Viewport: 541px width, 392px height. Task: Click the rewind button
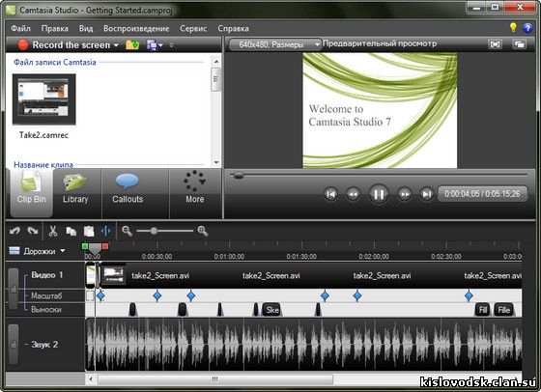353,194
